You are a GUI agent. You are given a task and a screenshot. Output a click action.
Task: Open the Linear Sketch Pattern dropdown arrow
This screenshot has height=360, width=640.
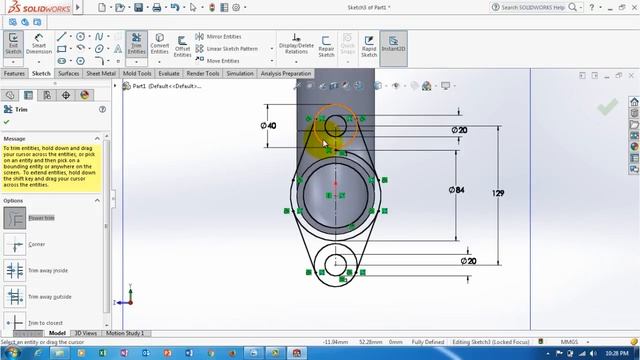click(272, 49)
